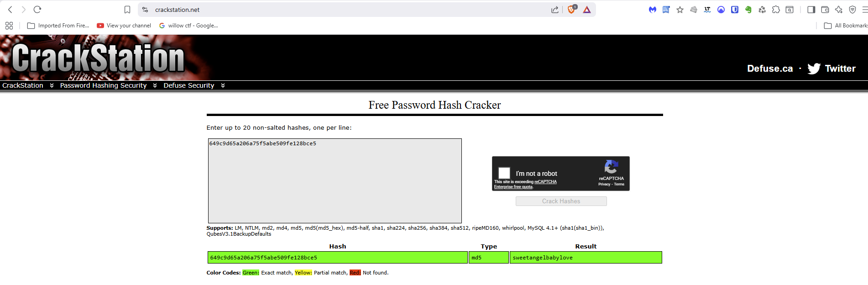This screenshot has width=868, height=285.
Task: Click the Yellow color code label
Action: pos(303,273)
